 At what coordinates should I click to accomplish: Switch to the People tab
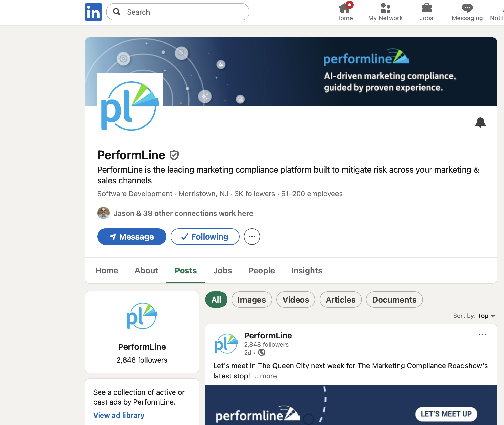pos(261,271)
